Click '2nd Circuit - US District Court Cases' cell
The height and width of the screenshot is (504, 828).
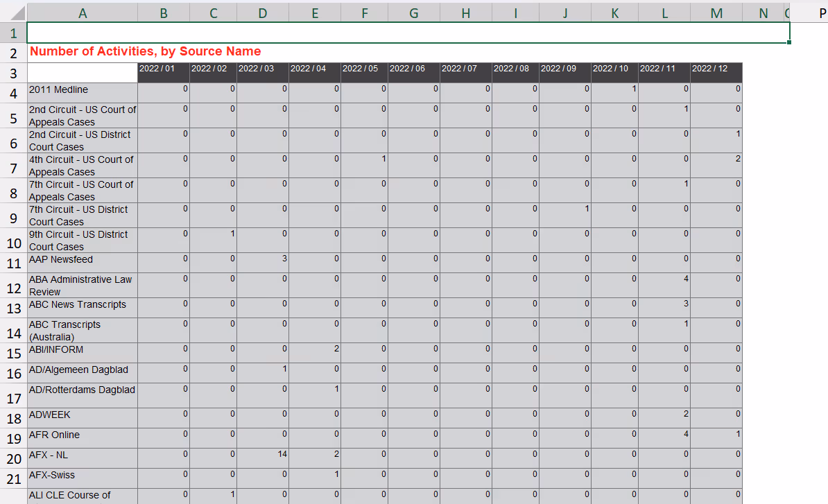pyautogui.click(x=83, y=140)
